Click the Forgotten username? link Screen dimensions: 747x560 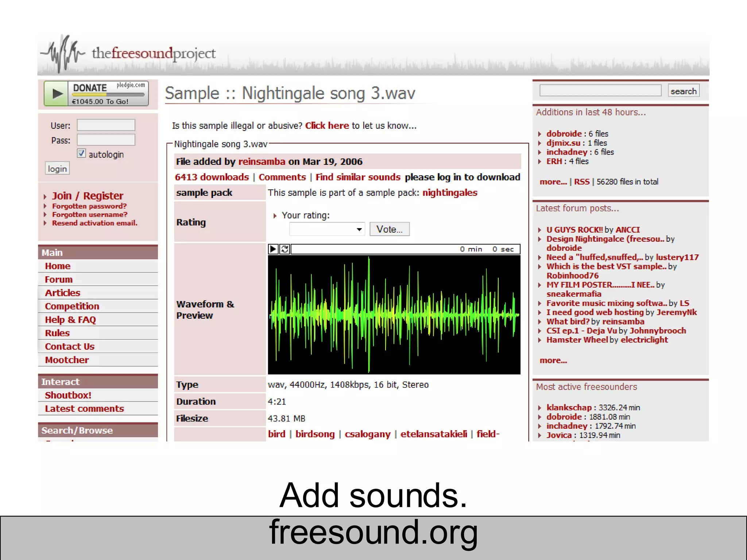click(90, 214)
